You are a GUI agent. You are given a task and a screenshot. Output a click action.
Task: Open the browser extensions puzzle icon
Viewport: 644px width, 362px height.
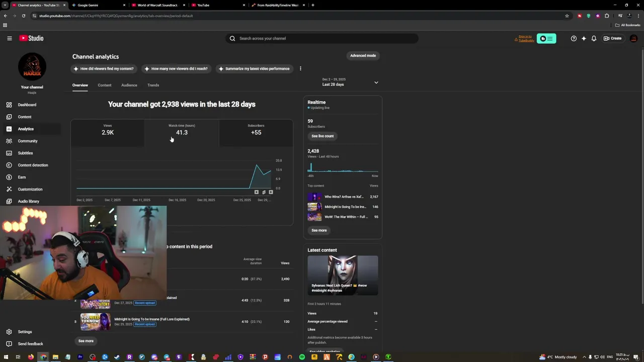[x=607, y=16]
